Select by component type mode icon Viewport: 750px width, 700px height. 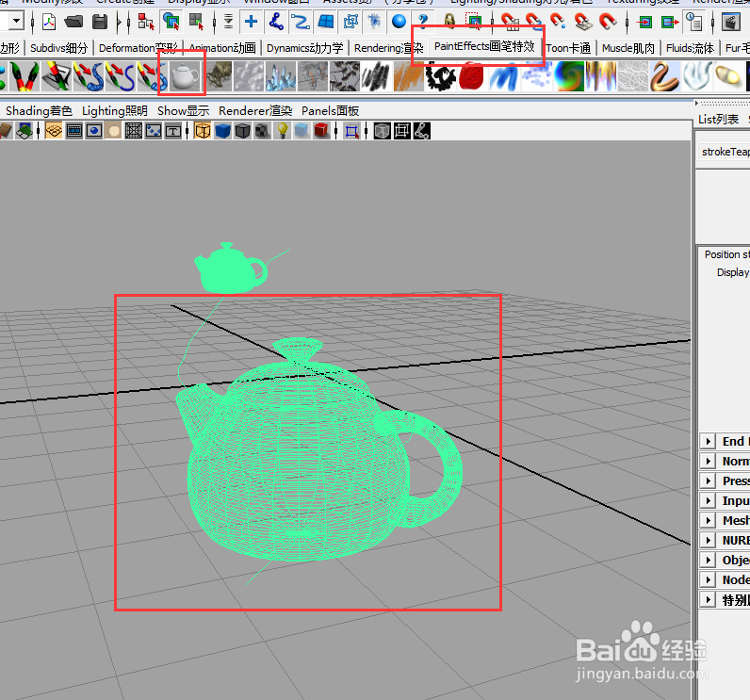point(197,22)
